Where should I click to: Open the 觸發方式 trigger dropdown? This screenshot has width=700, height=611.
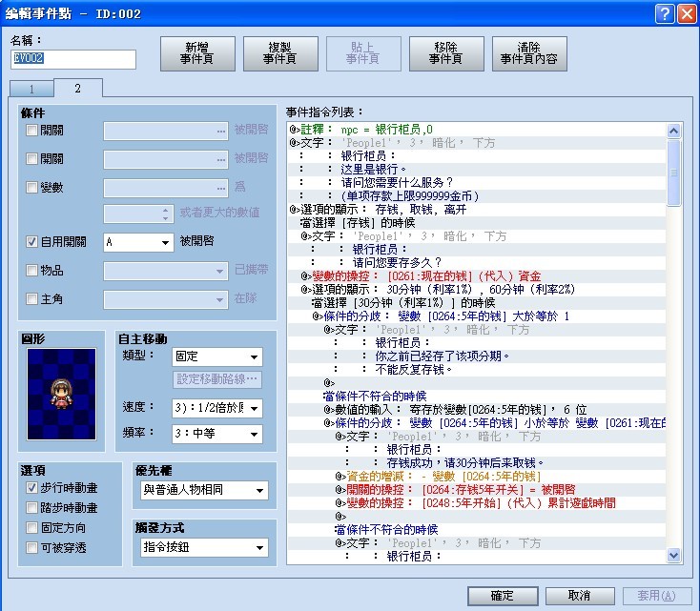[x=204, y=547]
